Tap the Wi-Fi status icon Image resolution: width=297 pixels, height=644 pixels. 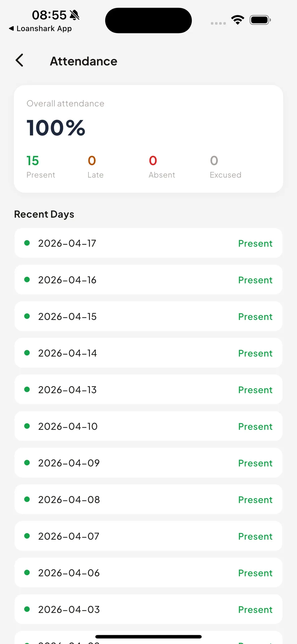(x=238, y=20)
